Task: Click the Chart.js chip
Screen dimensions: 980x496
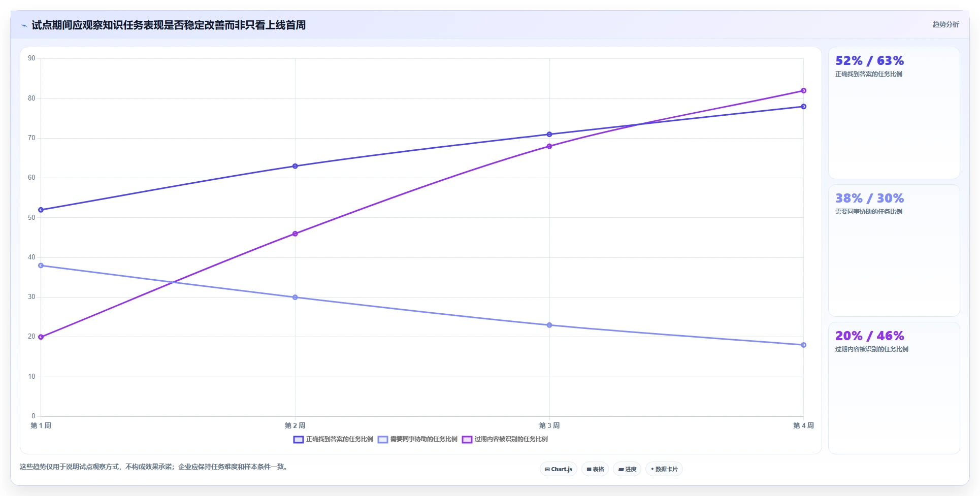Action: tap(559, 469)
